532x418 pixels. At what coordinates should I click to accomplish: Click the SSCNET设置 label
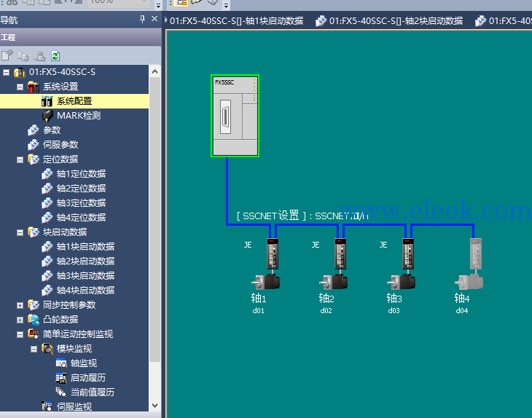point(302,216)
